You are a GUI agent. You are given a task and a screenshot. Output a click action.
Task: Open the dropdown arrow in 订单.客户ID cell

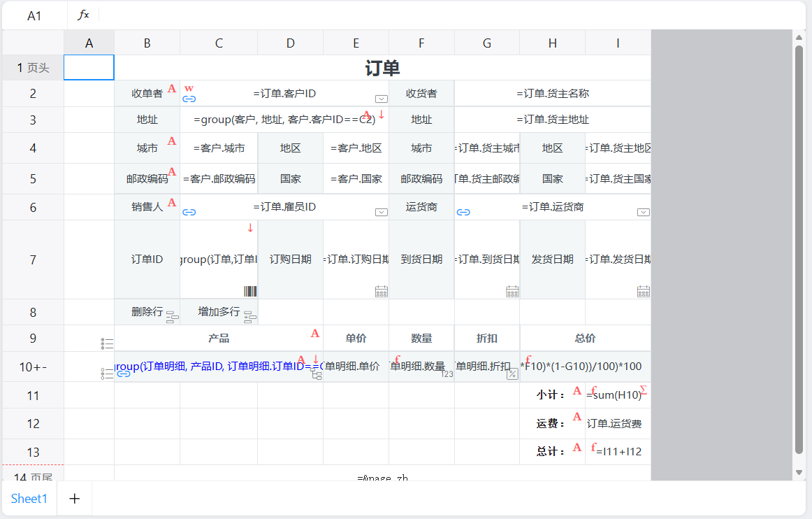[x=381, y=99]
